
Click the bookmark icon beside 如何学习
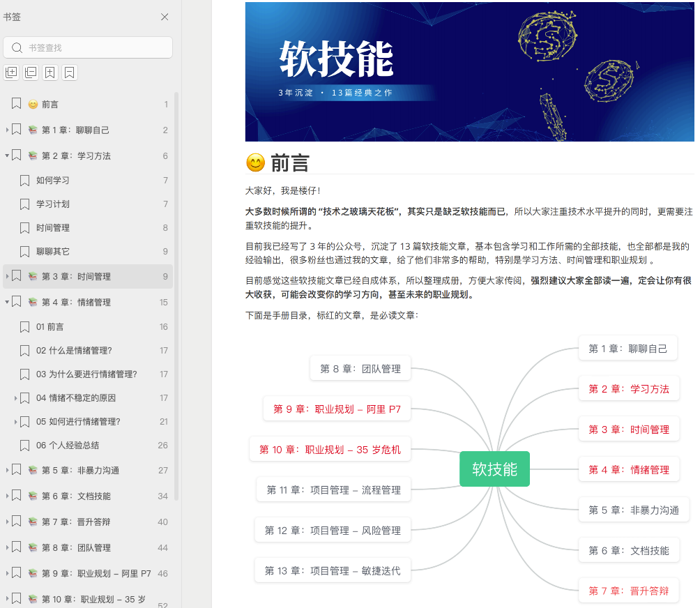coord(25,181)
